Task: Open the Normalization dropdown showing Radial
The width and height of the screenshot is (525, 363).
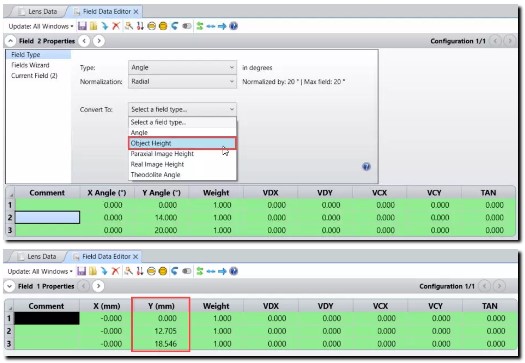Action: pos(182,82)
